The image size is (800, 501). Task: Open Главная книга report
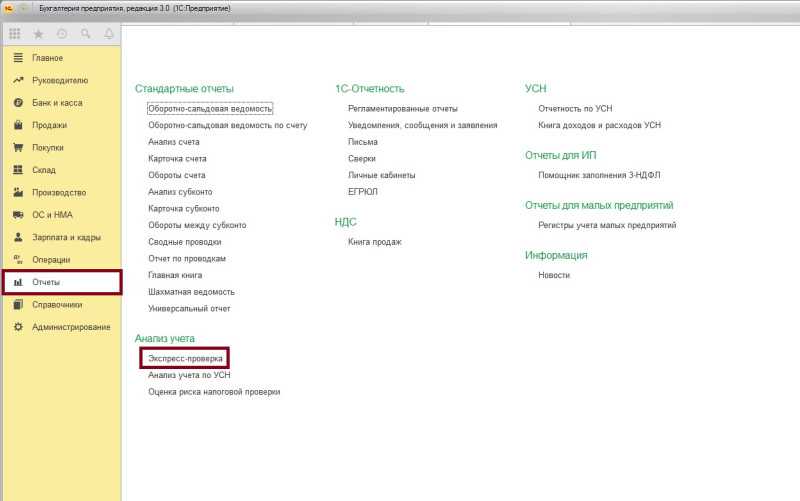click(x=175, y=275)
